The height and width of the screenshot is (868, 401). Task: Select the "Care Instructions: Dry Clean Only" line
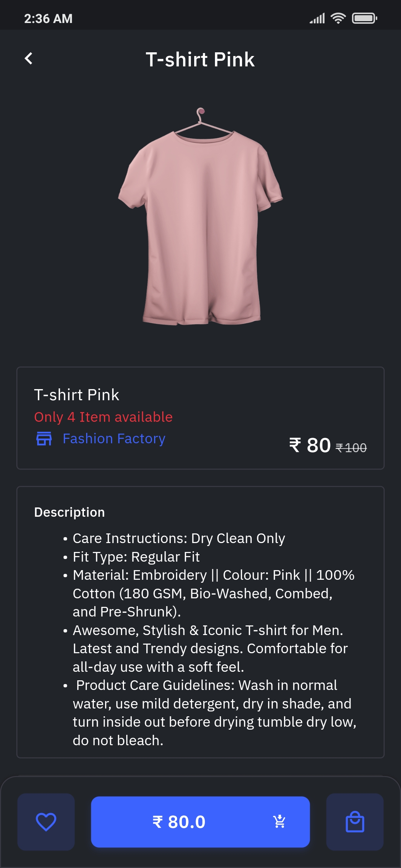click(179, 538)
